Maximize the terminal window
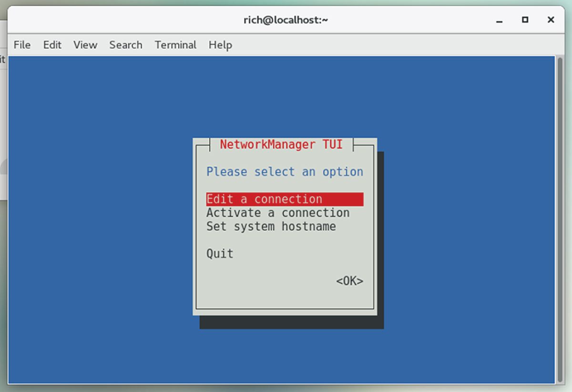 [x=525, y=20]
